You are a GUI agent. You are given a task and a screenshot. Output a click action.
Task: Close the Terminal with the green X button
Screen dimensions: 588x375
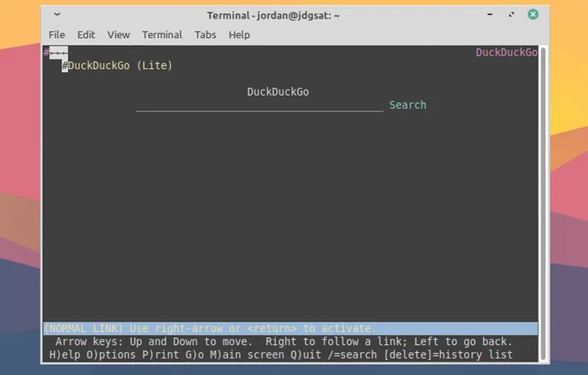pos(533,15)
